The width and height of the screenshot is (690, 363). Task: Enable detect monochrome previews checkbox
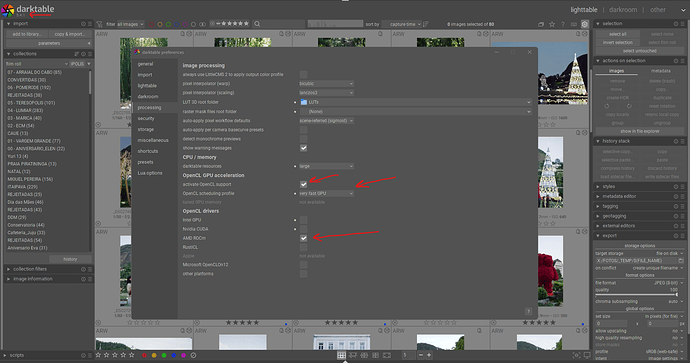coord(304,139)
